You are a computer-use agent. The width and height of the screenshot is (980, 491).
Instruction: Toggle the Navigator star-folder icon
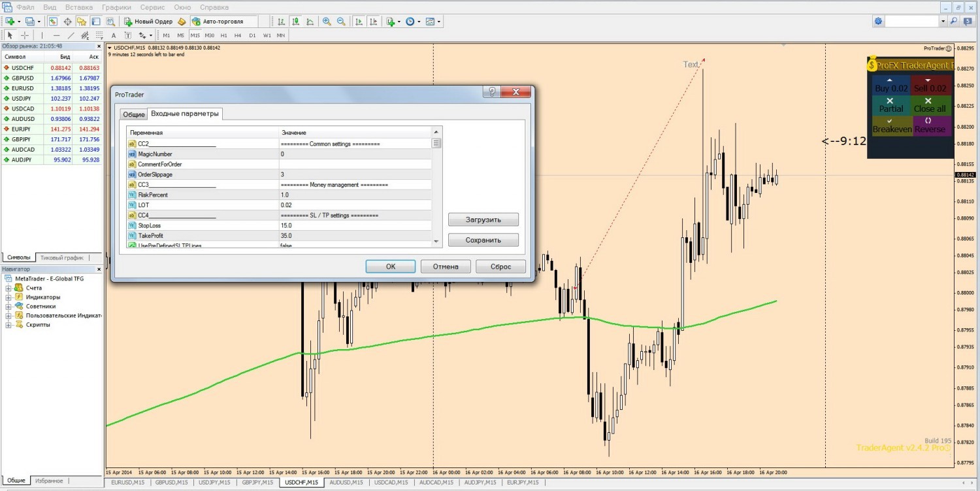pyautogui.click(x=81, y=22)
